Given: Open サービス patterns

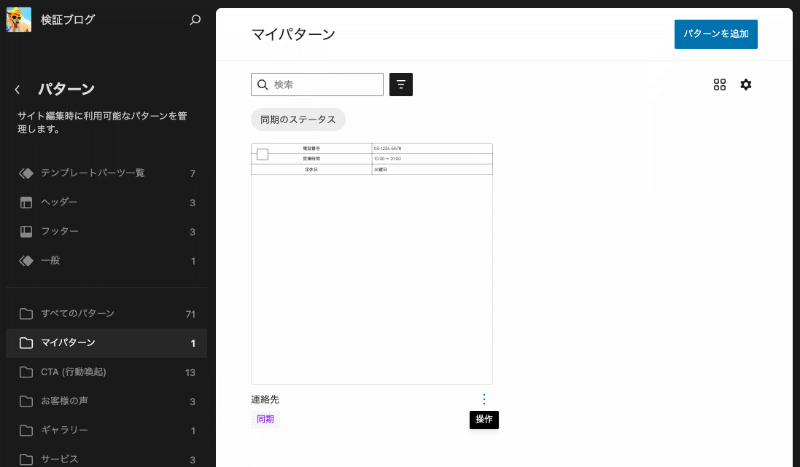Looking at the screenshot, I should (106, 458).
